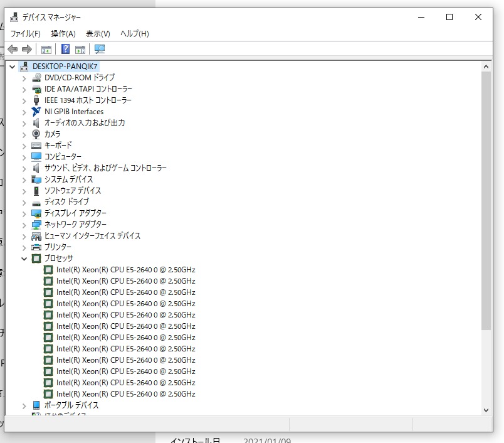The height and width of the screenshot is (443, 504).
Task: Click the ネットワーク アダプター icon
Action: point(36,225)
